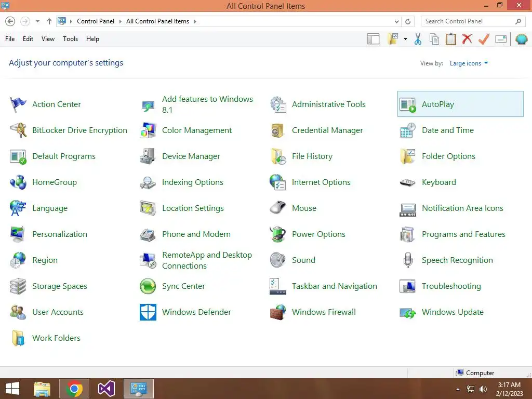532x399 pixels.
Task: Open the Credential Manager safe icon
Action: click(277, 130)
